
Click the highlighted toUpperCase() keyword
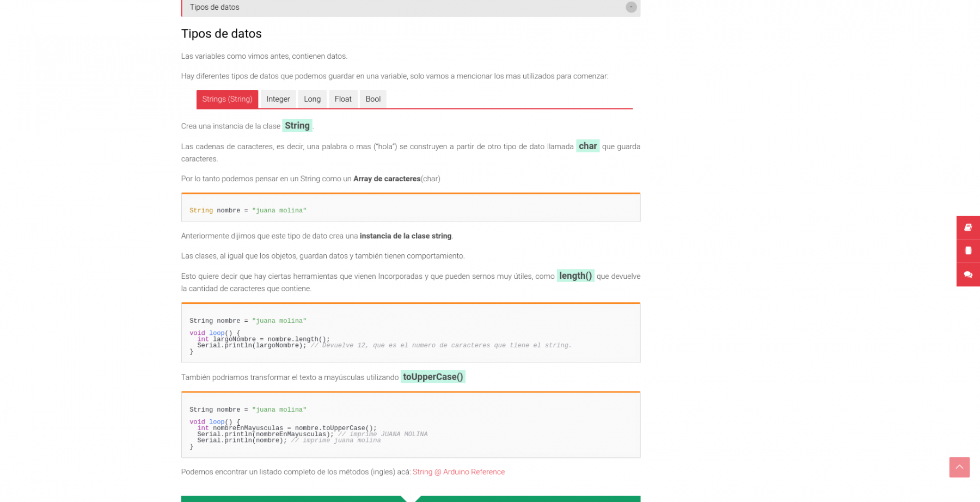(433, 377)
